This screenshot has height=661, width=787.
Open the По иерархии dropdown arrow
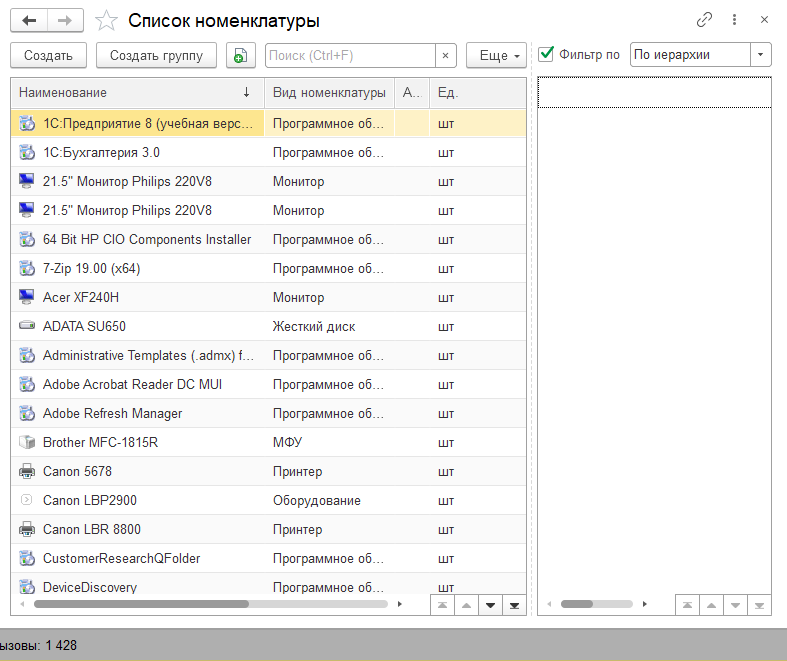click(x=760, y=55)
